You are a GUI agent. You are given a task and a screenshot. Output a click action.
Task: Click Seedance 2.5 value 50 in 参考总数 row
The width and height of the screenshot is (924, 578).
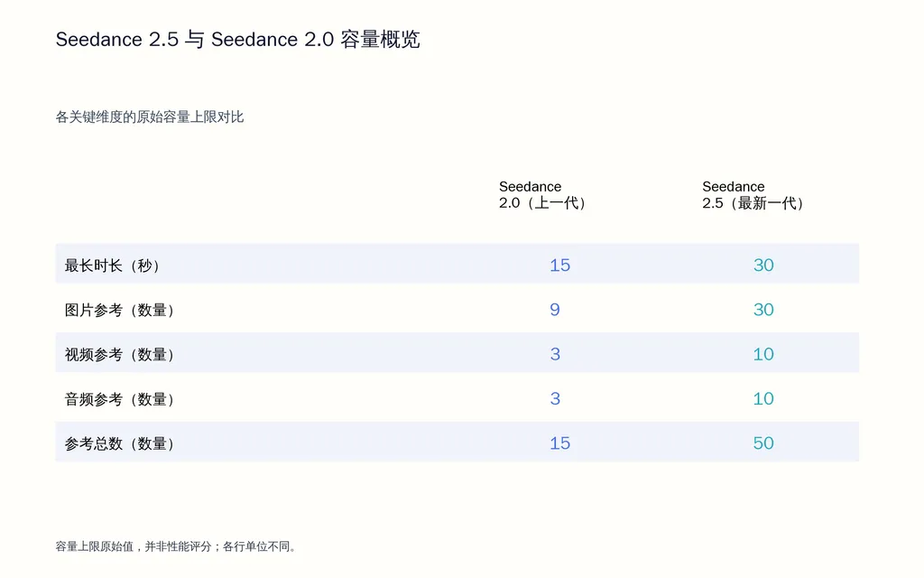[763, 443]
